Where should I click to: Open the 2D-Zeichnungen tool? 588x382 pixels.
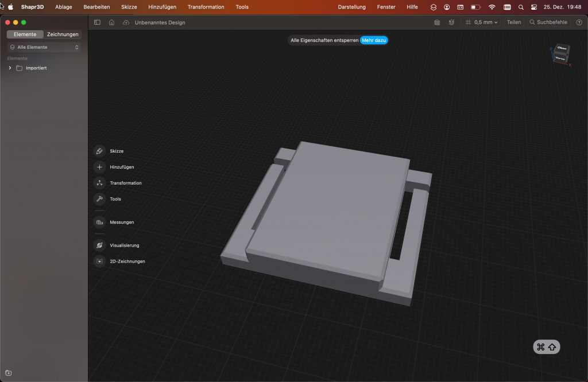pos(100,261)
